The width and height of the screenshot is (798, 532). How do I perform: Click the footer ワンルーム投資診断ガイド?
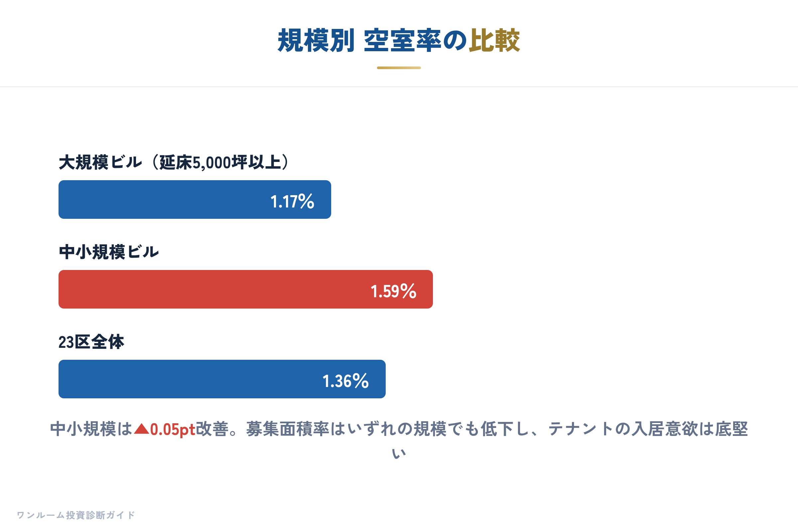(76, 515)
